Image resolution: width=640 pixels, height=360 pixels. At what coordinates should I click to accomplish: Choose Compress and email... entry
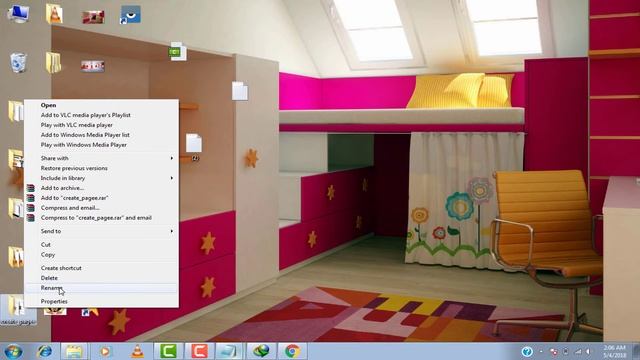[x=101, y=208]
